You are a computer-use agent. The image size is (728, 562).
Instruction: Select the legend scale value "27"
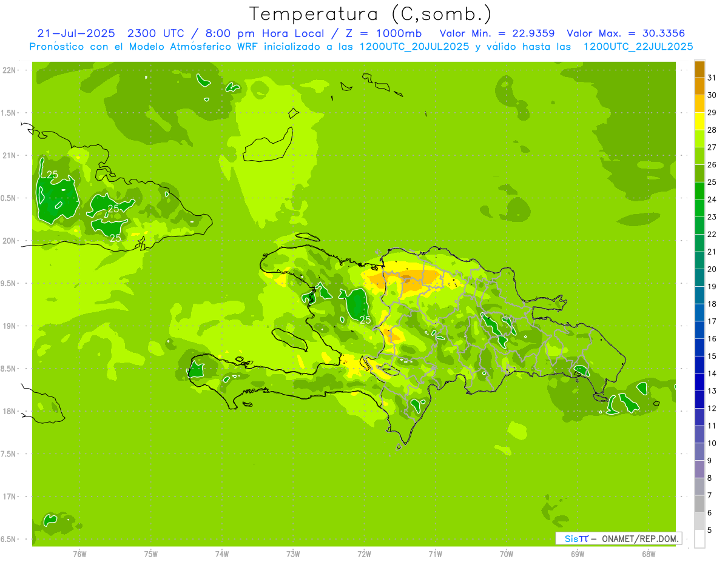click(712, 147)
